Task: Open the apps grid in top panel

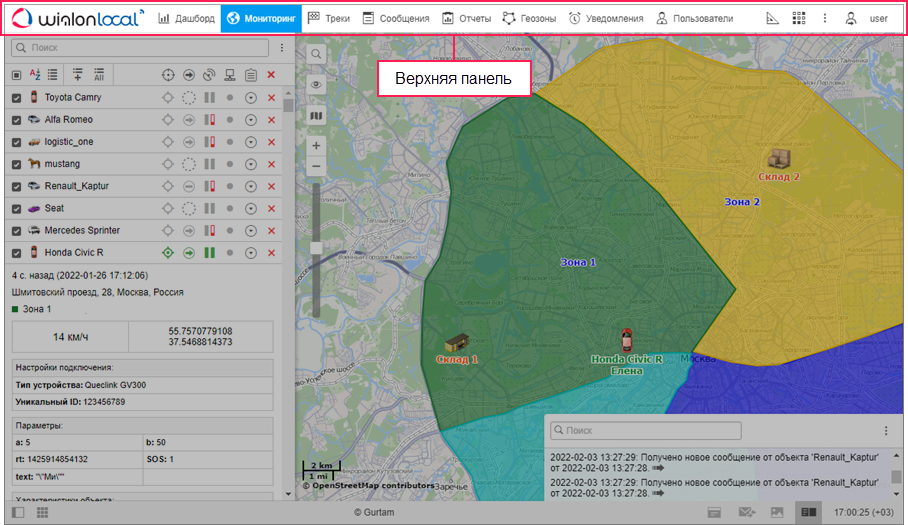Action: (798, 18)
